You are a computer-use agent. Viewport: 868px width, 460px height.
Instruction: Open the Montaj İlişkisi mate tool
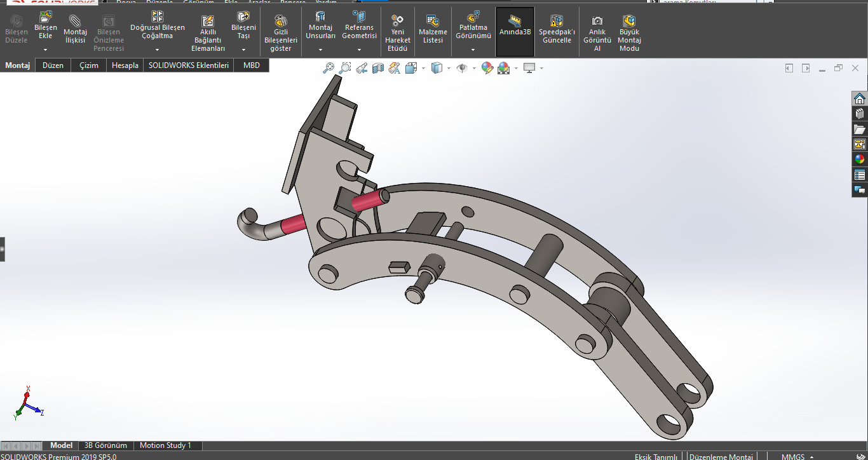75,29
